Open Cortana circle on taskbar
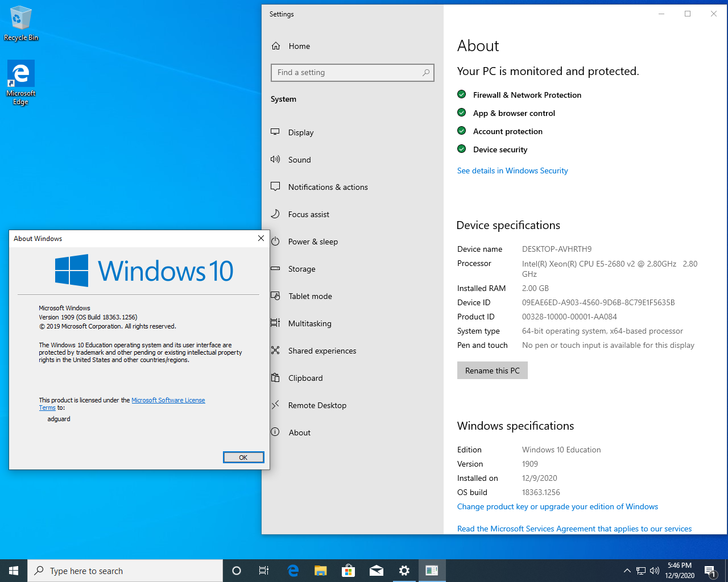728x582 pixels. pyautogui.click(x=237, y=571)
